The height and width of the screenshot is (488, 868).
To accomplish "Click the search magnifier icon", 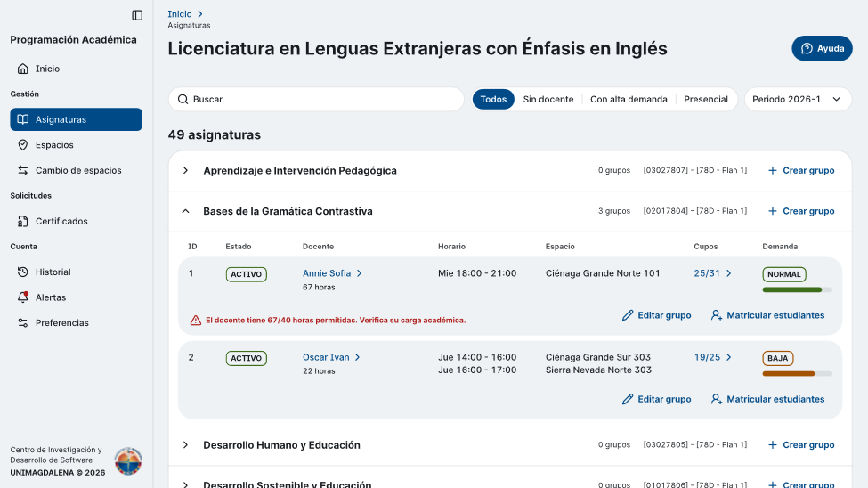I will click(183, 99).
